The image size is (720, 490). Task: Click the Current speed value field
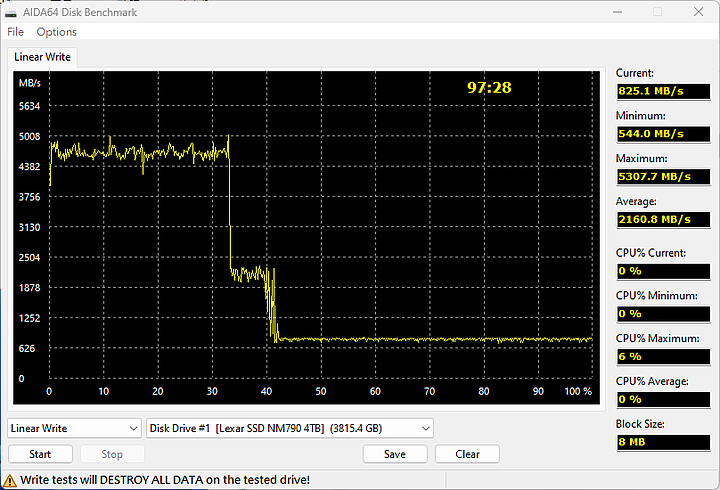coord(664,91)
